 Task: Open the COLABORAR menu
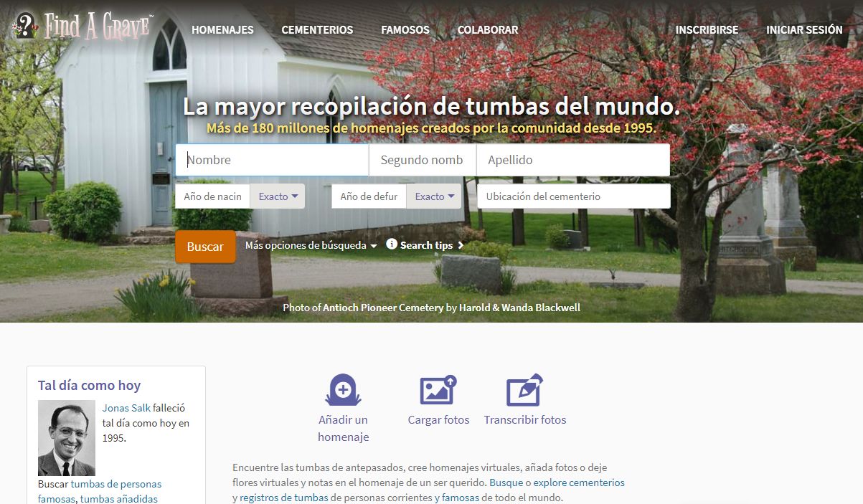coord(488,30)
